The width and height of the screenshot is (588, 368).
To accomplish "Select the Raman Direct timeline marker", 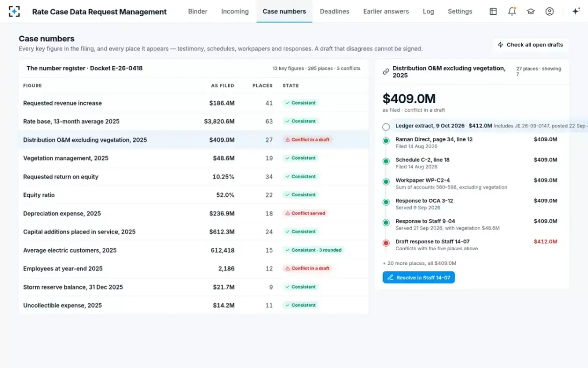I will (386, 141).
